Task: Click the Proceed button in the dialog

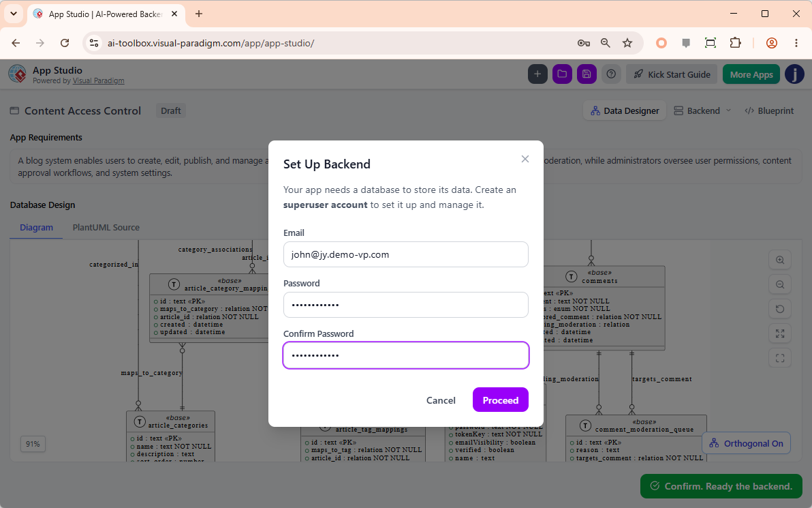Action: click(x=500, y=400)
